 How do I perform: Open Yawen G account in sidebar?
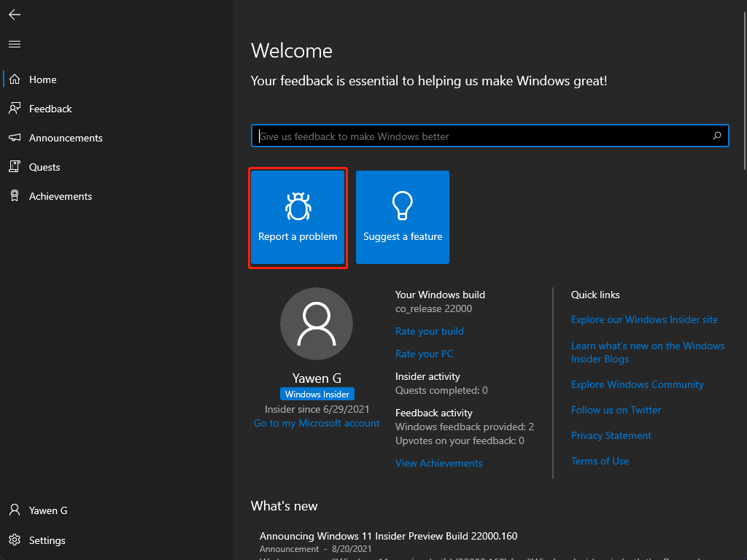[x=47, y=510]
